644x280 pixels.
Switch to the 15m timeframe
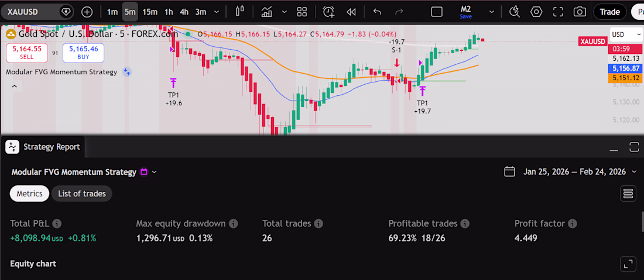pos(150,12)
